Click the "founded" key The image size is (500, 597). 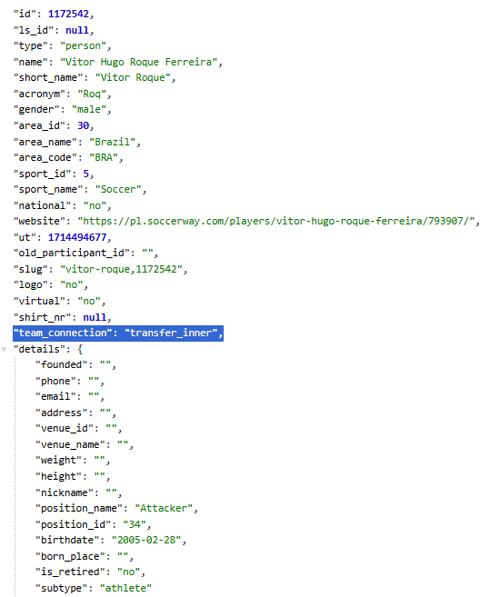pos(61,365)
